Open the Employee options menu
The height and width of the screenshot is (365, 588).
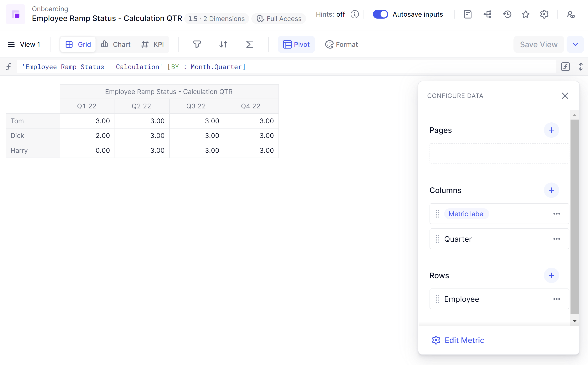(x=557, y=299)
